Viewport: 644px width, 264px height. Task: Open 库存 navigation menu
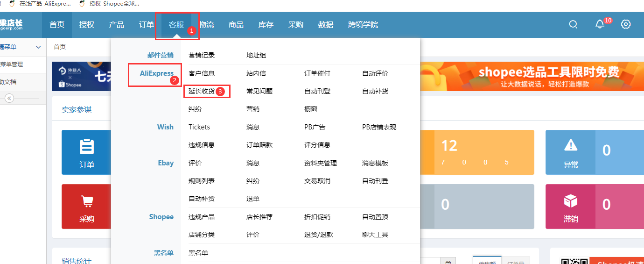tap(266, 25)
